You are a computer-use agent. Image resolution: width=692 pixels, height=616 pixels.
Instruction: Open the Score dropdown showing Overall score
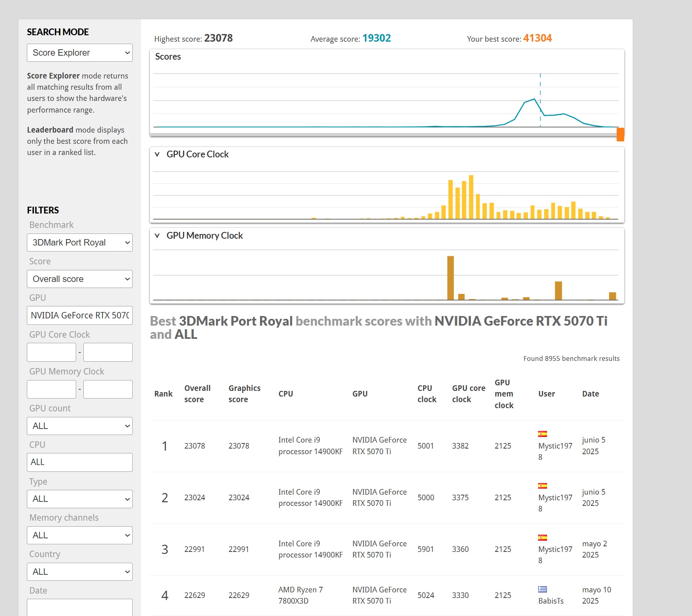coord(79,279)
